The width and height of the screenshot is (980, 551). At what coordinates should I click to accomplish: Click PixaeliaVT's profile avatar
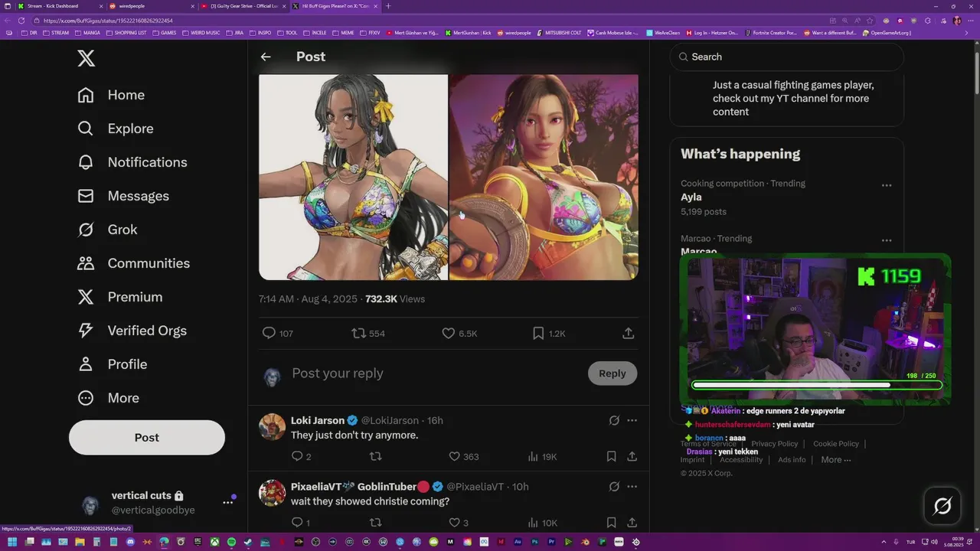(x=272, y=493)
